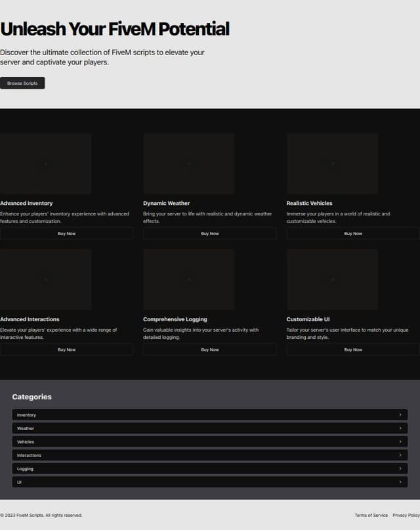Viewport: 420px width, 530px height.
Task: Click the 'Bring your server to life' description
Action: click(207, 217)
